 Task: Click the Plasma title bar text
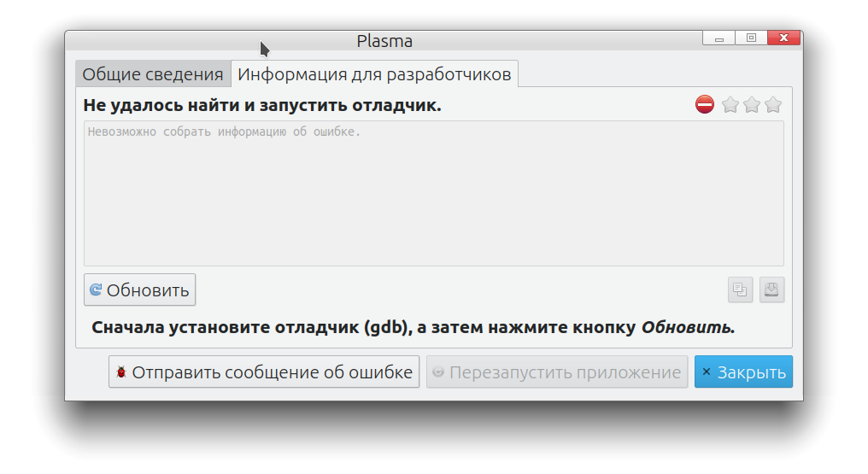click(x=384, y=41)
